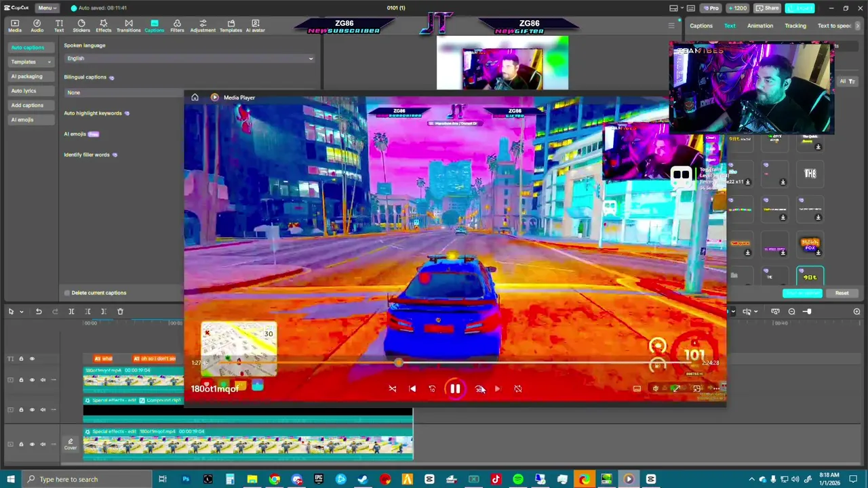Image resolution: width=868 pixels, height=488 pixels.
Task: Select the 'oh so I don't see' caption clip
Action: coord(155,359)
